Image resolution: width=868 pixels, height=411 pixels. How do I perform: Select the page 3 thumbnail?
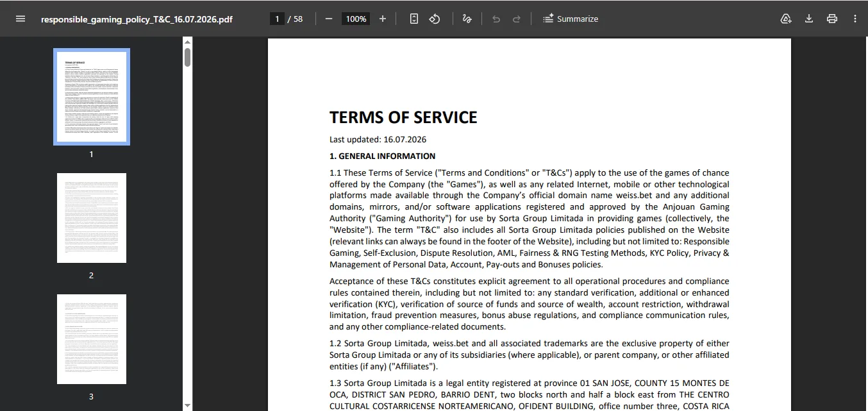pos(92,339)
